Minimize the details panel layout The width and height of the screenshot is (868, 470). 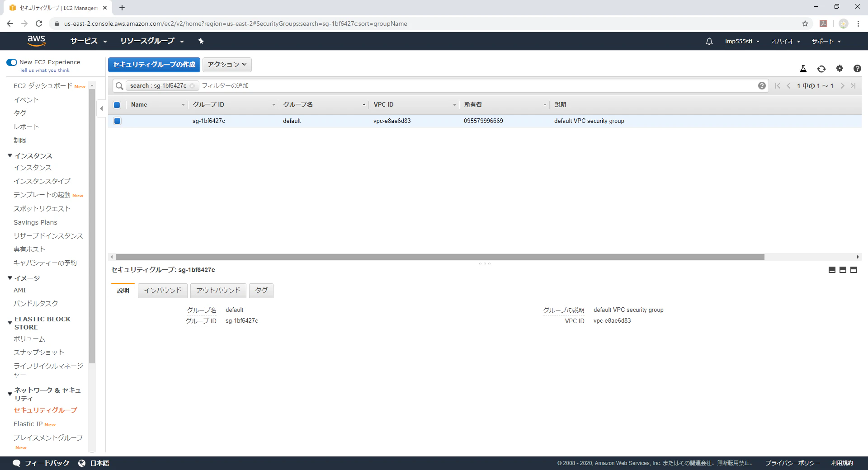coord(832,270)
